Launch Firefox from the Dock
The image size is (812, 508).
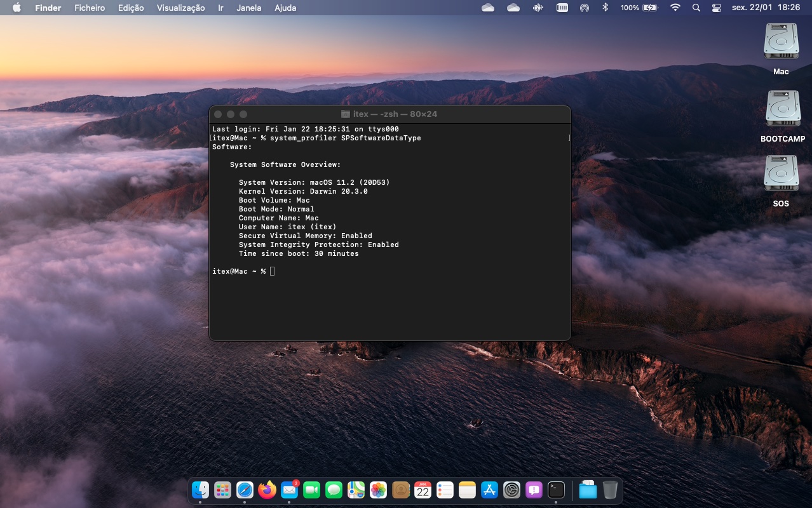(267, 490)
